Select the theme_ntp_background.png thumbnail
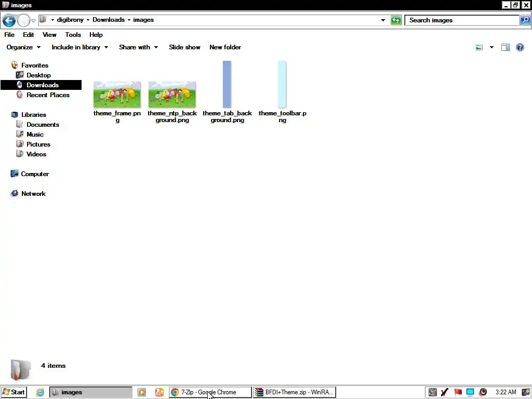Viewport: 532px width, 399px height. pyautogui.click(x=172, y=95)
